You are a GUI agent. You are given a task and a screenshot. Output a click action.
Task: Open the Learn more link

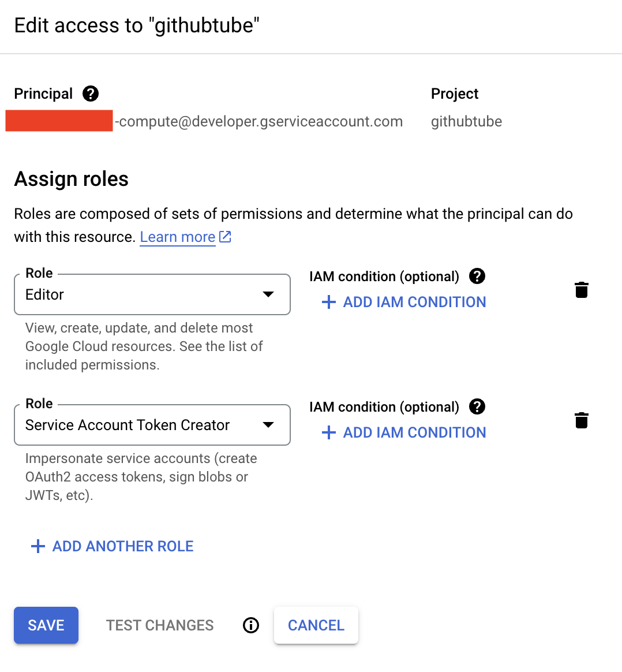pos(177,237)
